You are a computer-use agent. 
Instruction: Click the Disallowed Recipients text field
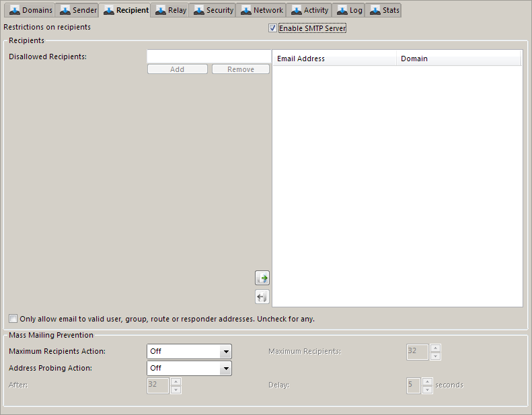click(208, 56)
